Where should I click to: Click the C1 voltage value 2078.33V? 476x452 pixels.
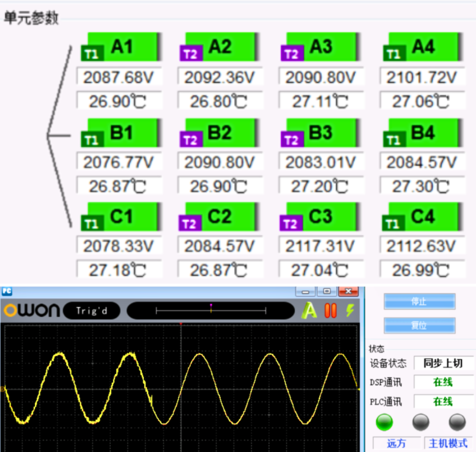(119, 246)
